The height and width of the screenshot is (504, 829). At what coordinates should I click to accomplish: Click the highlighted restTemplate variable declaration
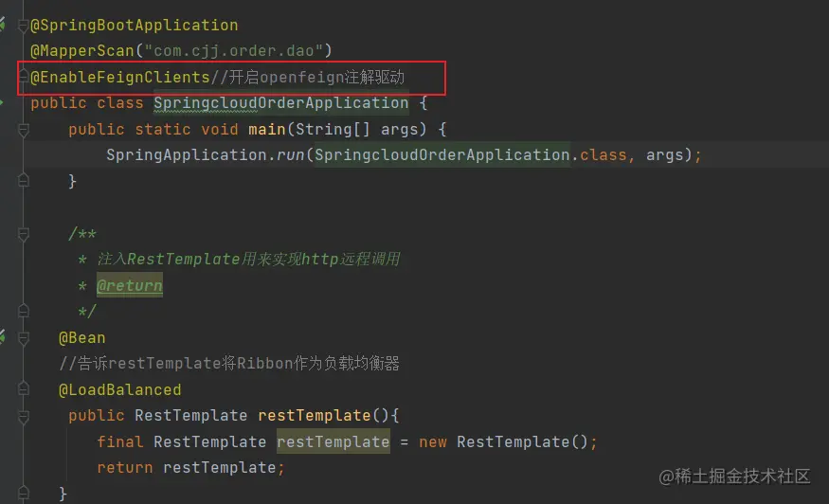click(x=333, y=442)
